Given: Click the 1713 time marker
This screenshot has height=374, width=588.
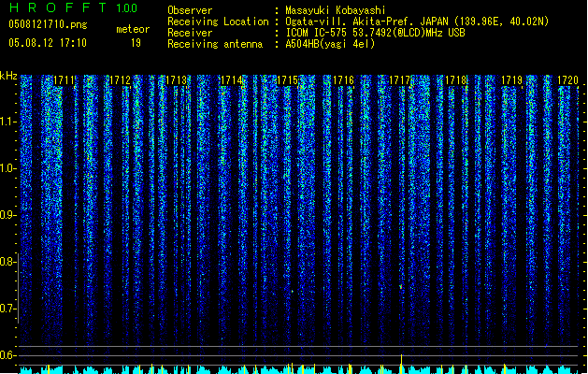Looking at the screenshot, I should pos(176,80).
